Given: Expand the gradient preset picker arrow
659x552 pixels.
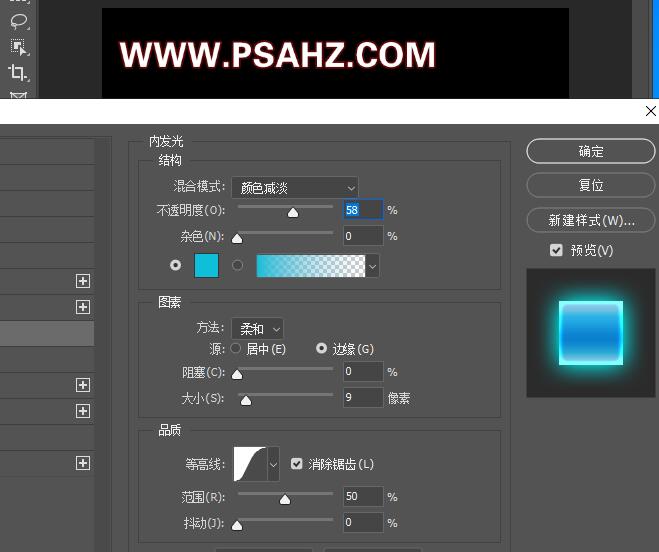Looking at the screenshot, I should click(372, 266).
